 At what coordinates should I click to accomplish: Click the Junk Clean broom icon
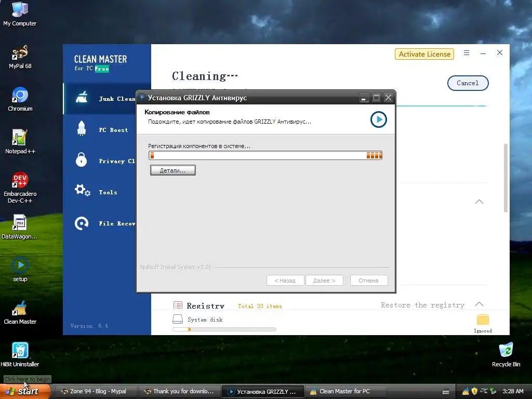(x=82, y=97)
